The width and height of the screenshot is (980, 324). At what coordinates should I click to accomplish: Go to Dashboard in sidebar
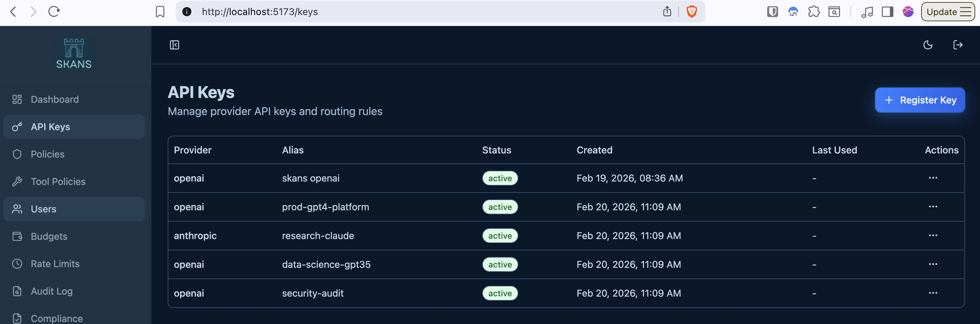[74, 99]
